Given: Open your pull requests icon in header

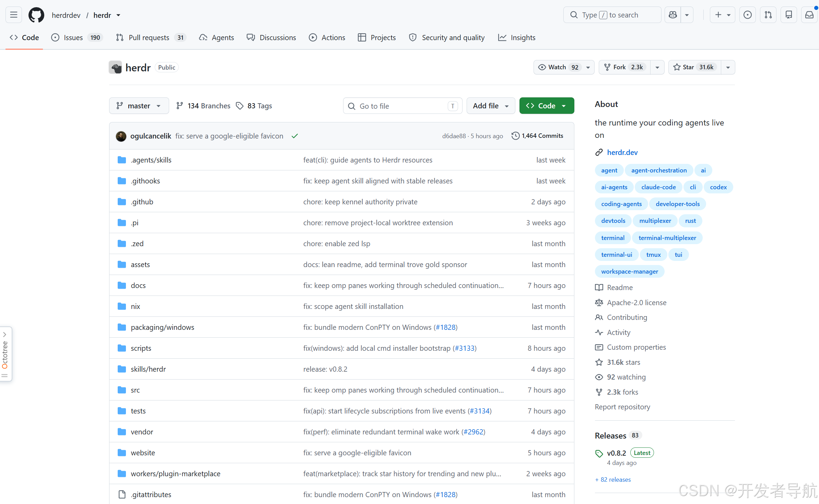Looking at the screenshot, I should tap(768, 15).
